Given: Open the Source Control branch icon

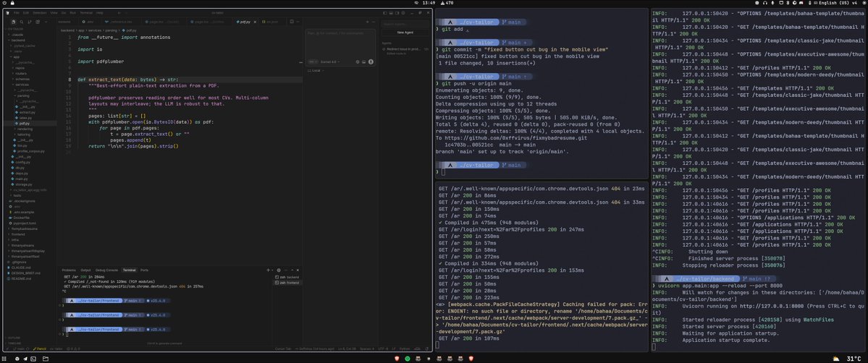Looking at the screenshot, I should point(30,22).
